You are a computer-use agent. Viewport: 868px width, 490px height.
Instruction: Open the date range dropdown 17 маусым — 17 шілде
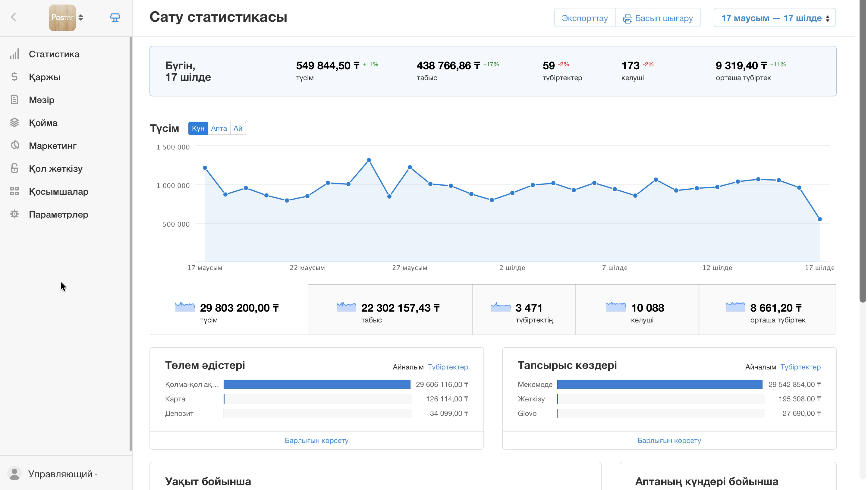775,18
